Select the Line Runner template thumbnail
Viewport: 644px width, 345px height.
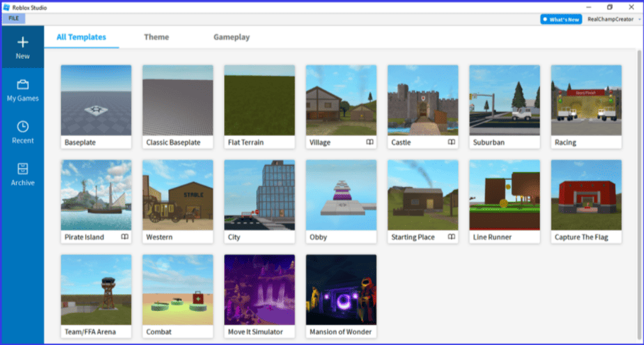505,195
